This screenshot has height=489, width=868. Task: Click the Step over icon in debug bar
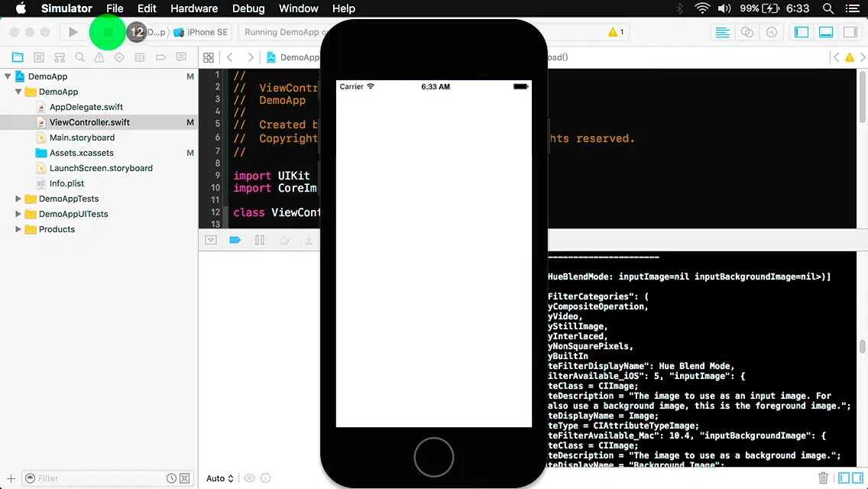(x=284, y=241)
